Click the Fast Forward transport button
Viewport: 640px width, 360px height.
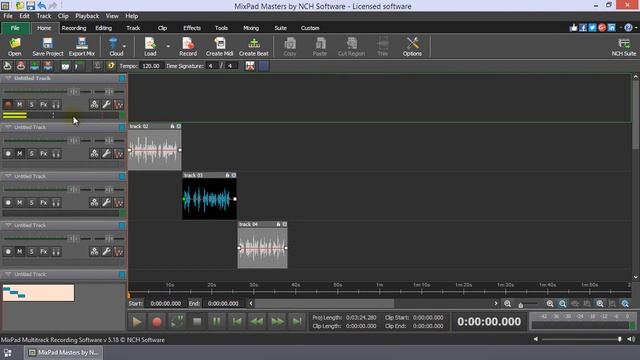[277, 322]
